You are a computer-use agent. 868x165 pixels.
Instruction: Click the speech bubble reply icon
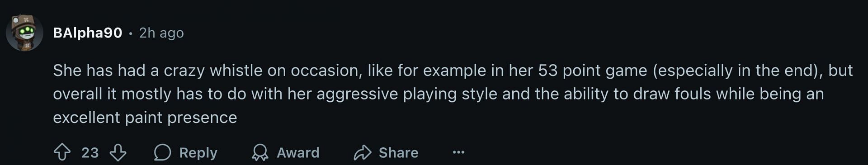point(162,152)
